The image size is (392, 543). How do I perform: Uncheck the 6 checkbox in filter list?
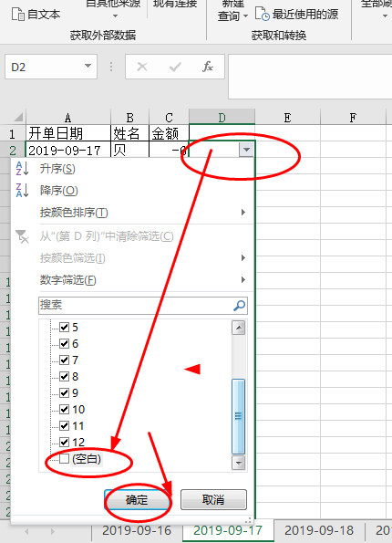coord(65,343)
